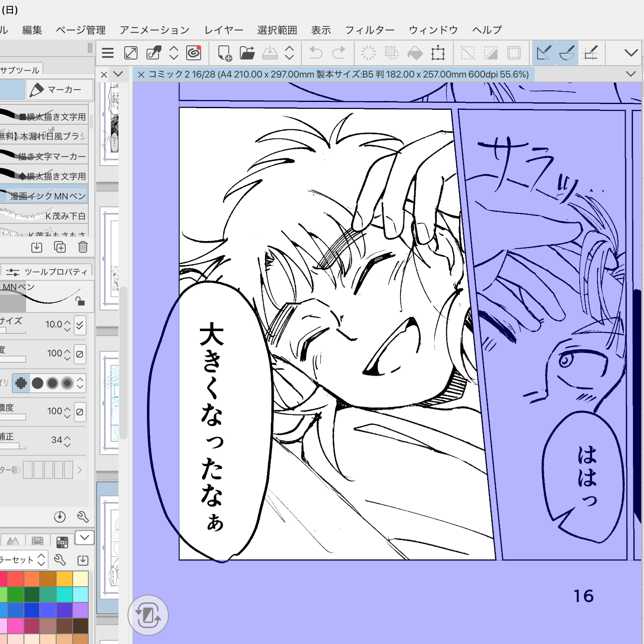Select the fill bucket icon in the command bar
Viewport: 644px width, 644px height.
click(x=415, y=53)
